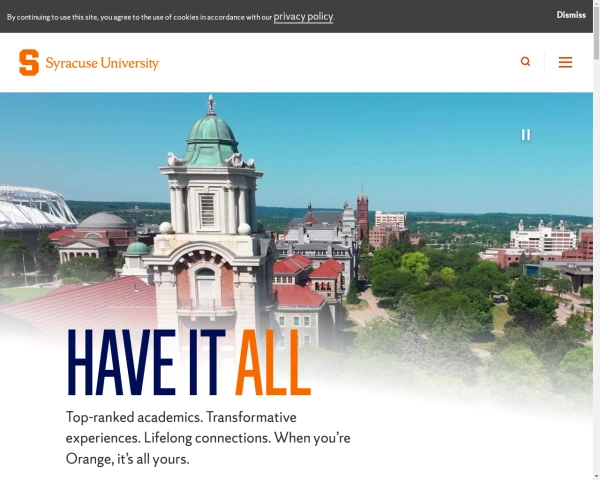Click the cookie notice message text

[171, 17]
